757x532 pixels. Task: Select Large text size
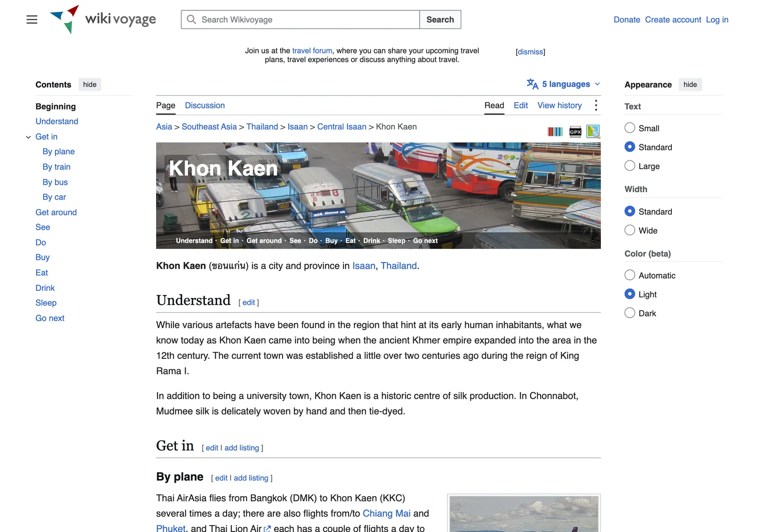click(x=630, y=166)
